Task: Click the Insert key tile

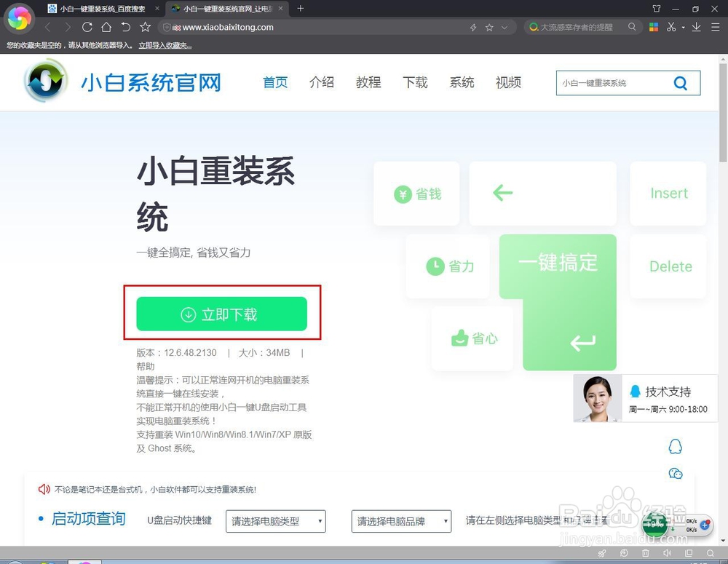Action: [x=668, y=194]
